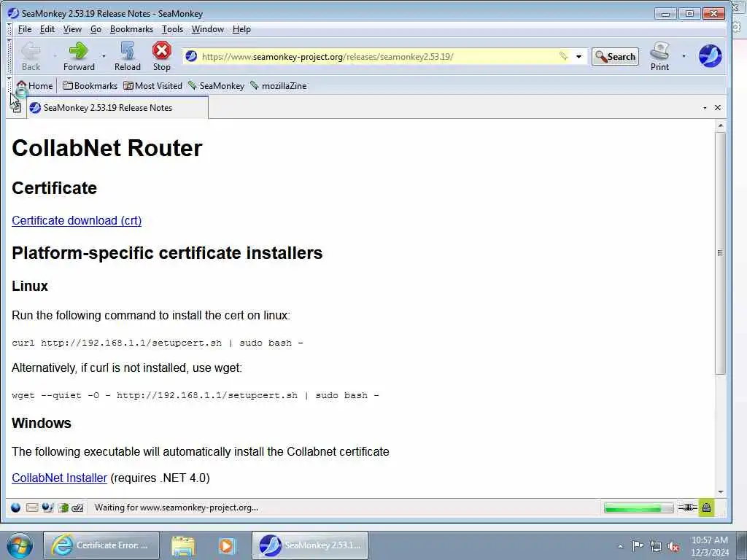This screenshot has height=560, width=747.
Task: Stop the page loading
Action: [161, 56]
